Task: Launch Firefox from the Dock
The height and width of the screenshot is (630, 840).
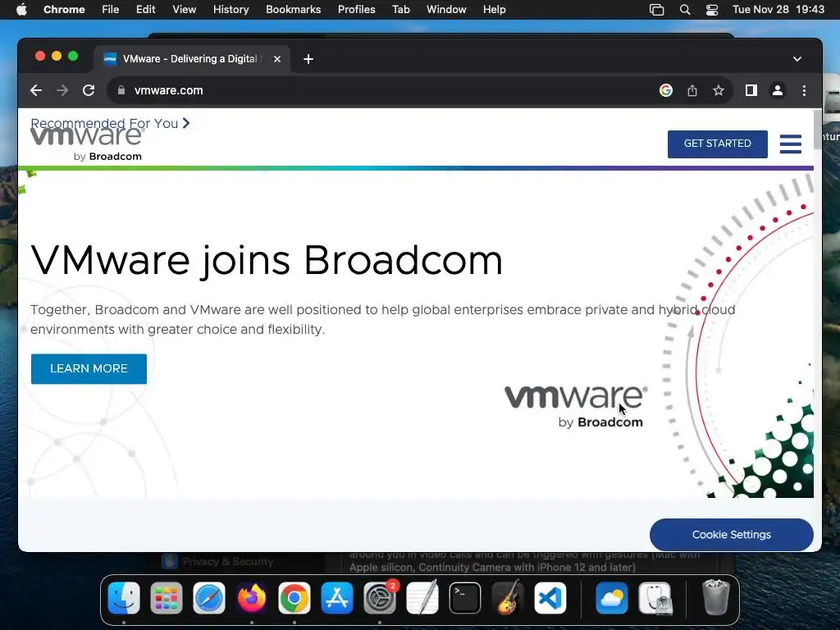Action: (251, 597)
